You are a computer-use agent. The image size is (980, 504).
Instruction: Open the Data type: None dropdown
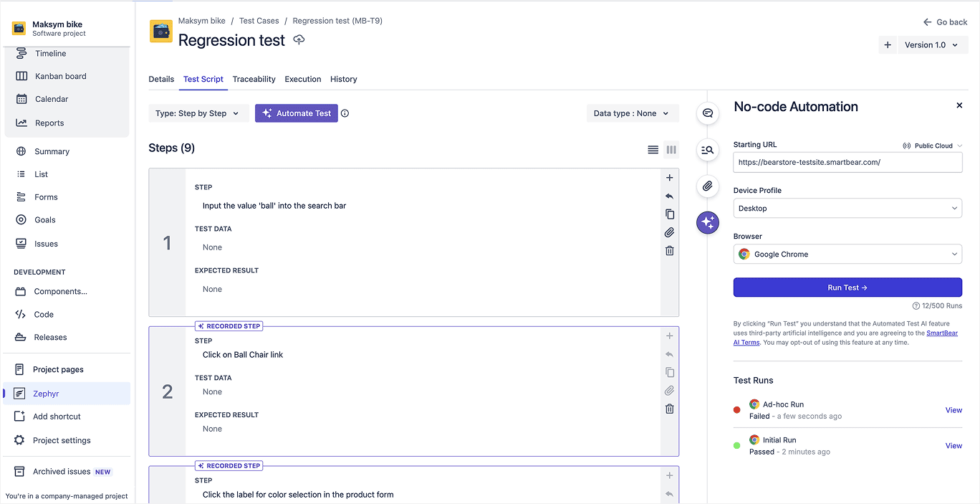633,113
